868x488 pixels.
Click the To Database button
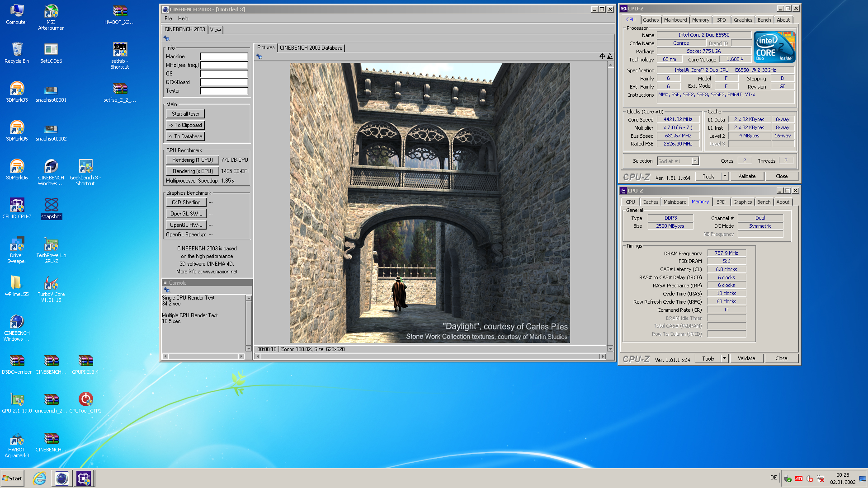click(185, 136)
